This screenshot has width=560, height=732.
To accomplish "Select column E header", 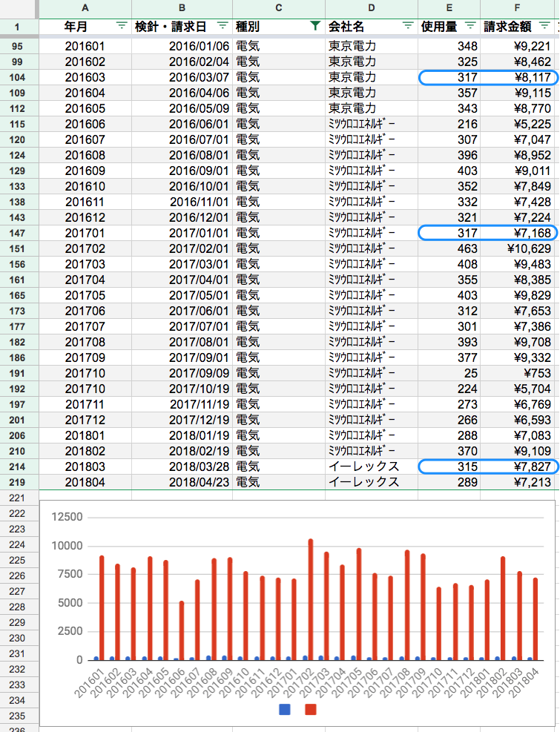I will [449, 8].
